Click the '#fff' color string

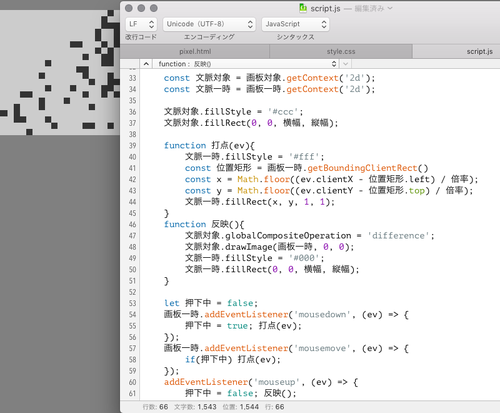point(304,157)
